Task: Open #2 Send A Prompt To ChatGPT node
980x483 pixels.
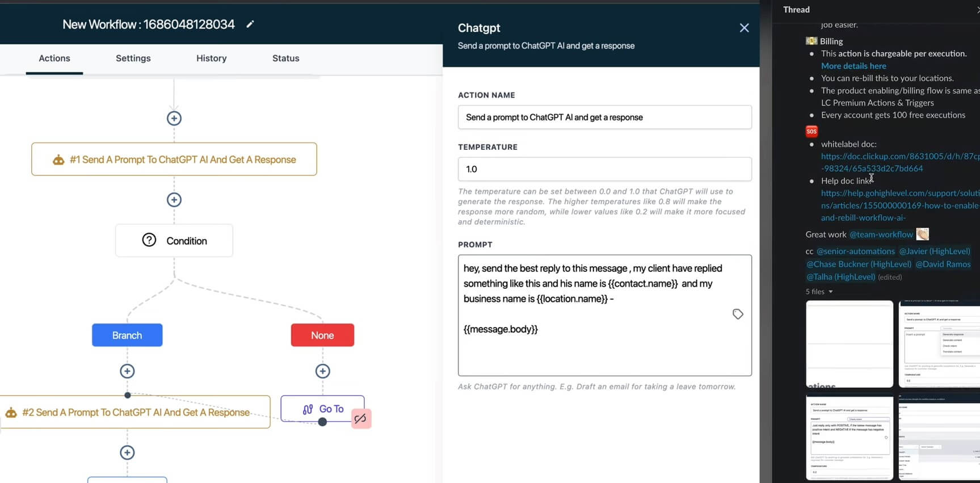Action: [x=135, y=413]
